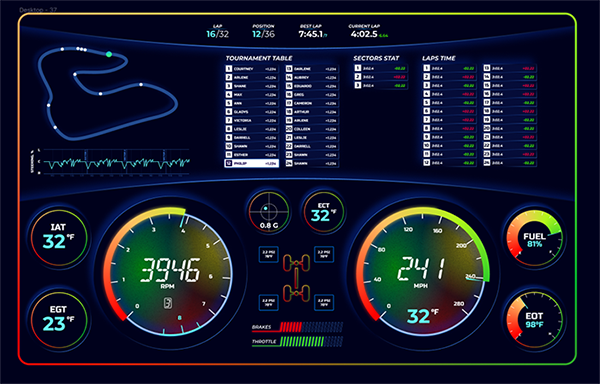The height and width of the screenshot is (384, 600).
Task: Click the circuit track map outline
Action: pyautogui.click(x=107, y=93)
